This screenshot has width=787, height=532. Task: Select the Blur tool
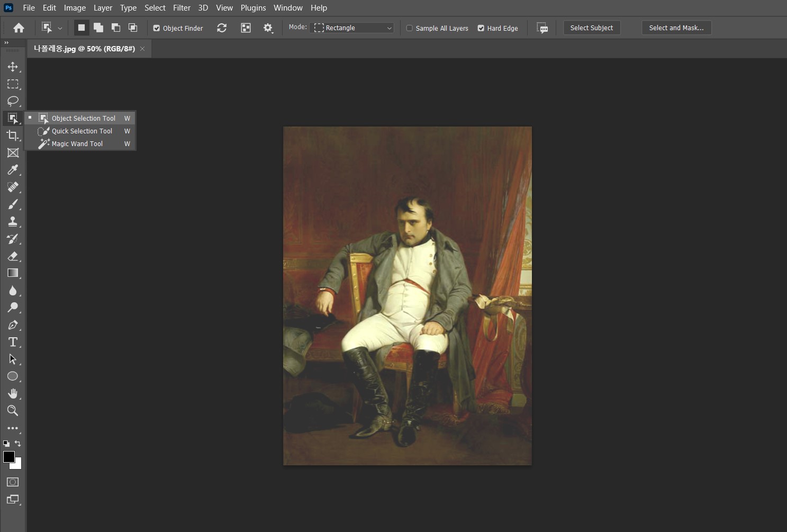[x=13, y=291]
